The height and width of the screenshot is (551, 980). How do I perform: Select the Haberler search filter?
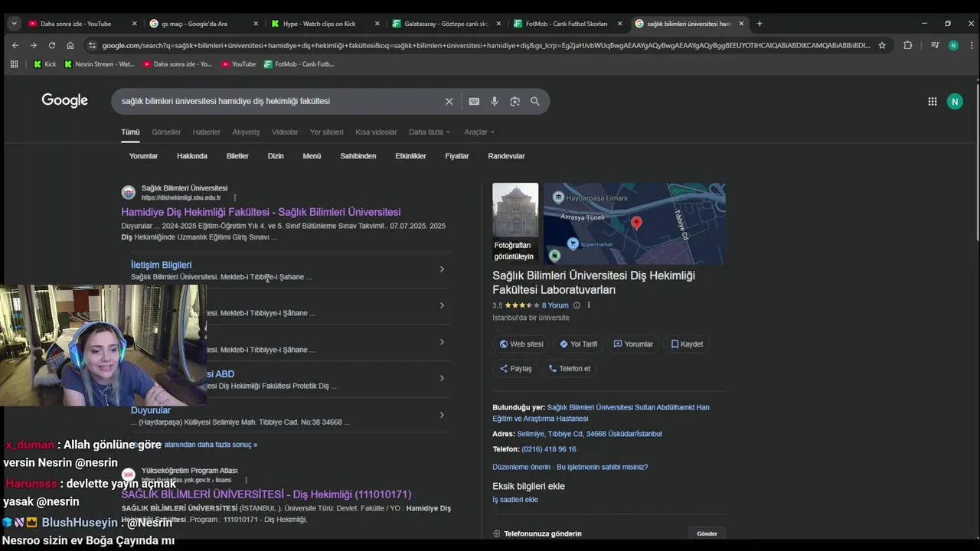(x=206, y=132)
